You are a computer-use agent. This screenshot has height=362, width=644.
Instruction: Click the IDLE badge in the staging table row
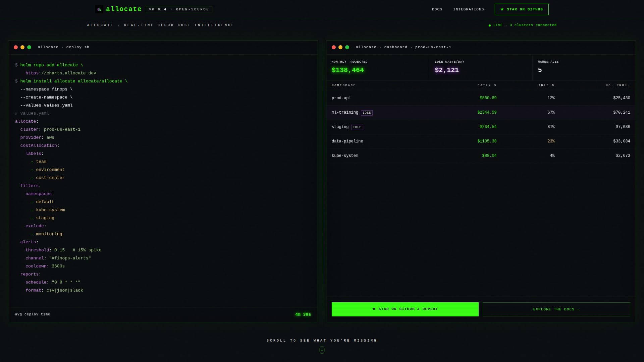tap(357, 127)
